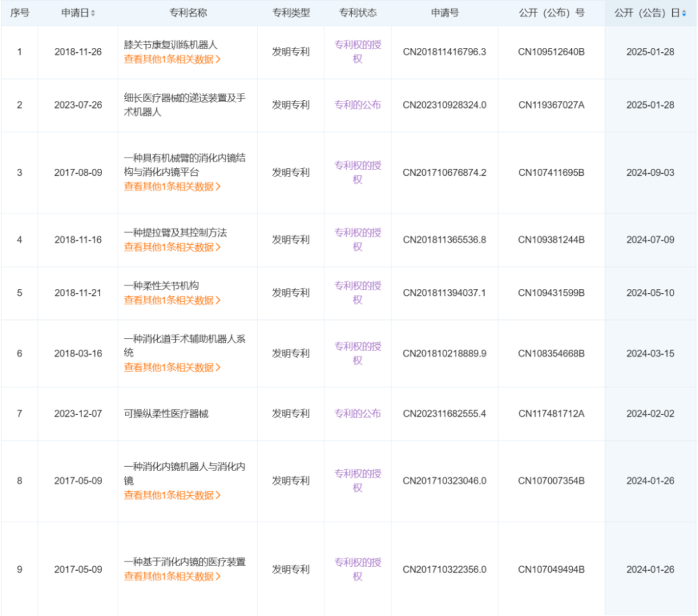The width and height of the screenshot is (698, 616).
Task: Click publication number CN107411695B
Action: click(551, 173)
